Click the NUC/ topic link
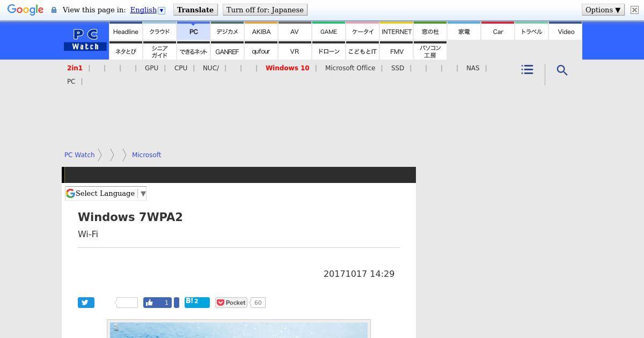This screenshot has height=338, width=644. pyautogui.click(x=211, y=68)
